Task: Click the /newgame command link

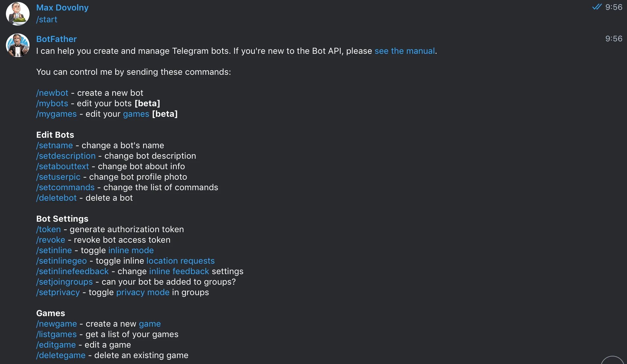Action: [x=56, y=324]
